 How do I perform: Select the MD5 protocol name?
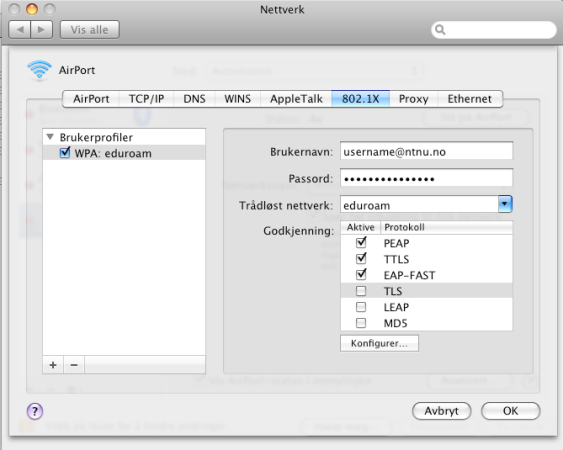pos(395,323)
